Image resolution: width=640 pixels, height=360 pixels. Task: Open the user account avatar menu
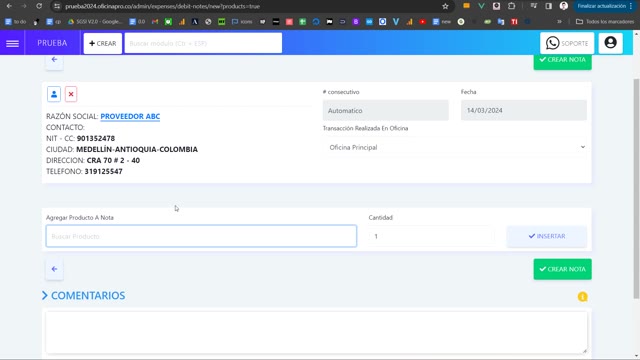coord(611,43)
